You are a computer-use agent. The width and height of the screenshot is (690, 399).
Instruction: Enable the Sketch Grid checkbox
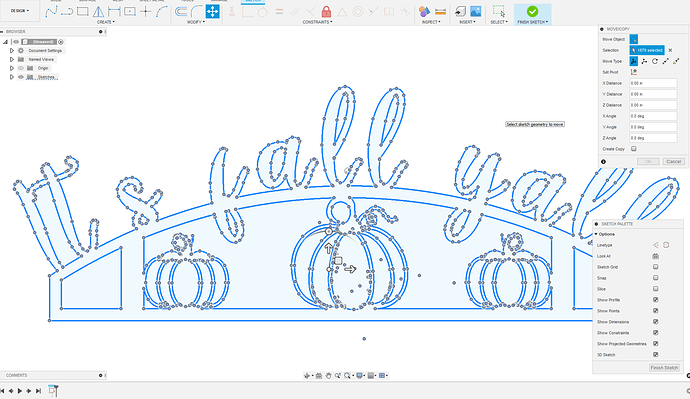tap(655, 267)
